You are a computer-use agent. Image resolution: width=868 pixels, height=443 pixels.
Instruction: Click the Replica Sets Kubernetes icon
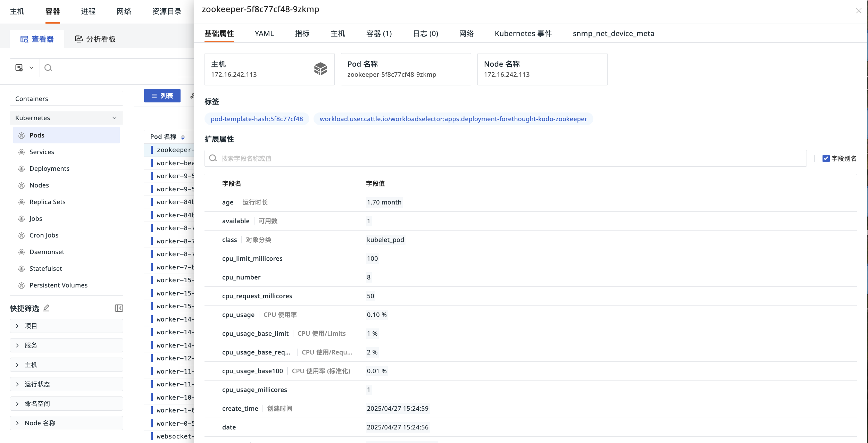tap(22, 202)
